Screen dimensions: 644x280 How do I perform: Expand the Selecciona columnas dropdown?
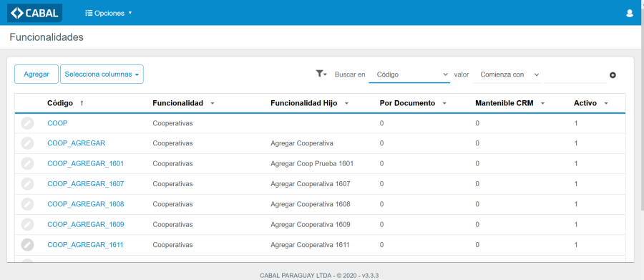(102, 74)
